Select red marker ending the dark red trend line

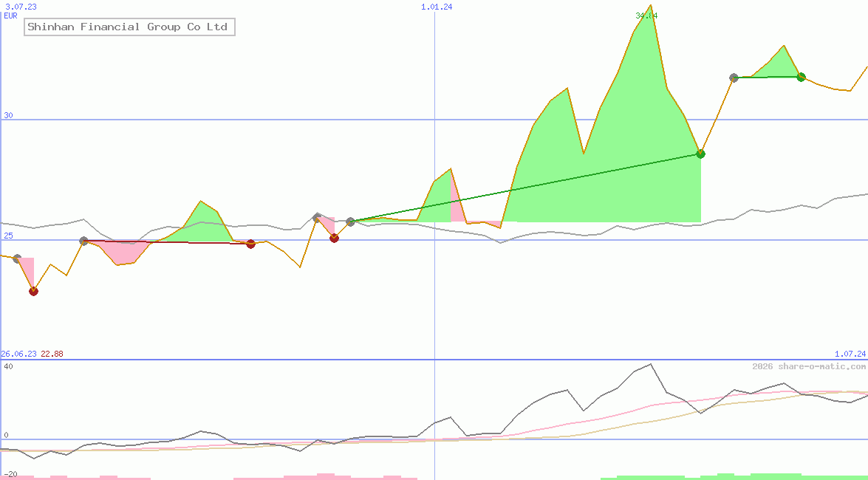pos(250,244)
